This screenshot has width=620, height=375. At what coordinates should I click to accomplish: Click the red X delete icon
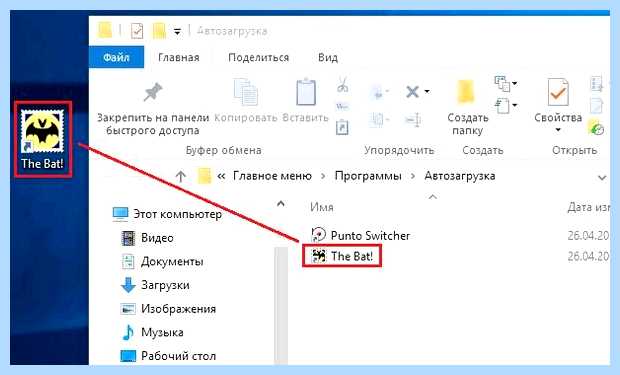click(412, 92)
